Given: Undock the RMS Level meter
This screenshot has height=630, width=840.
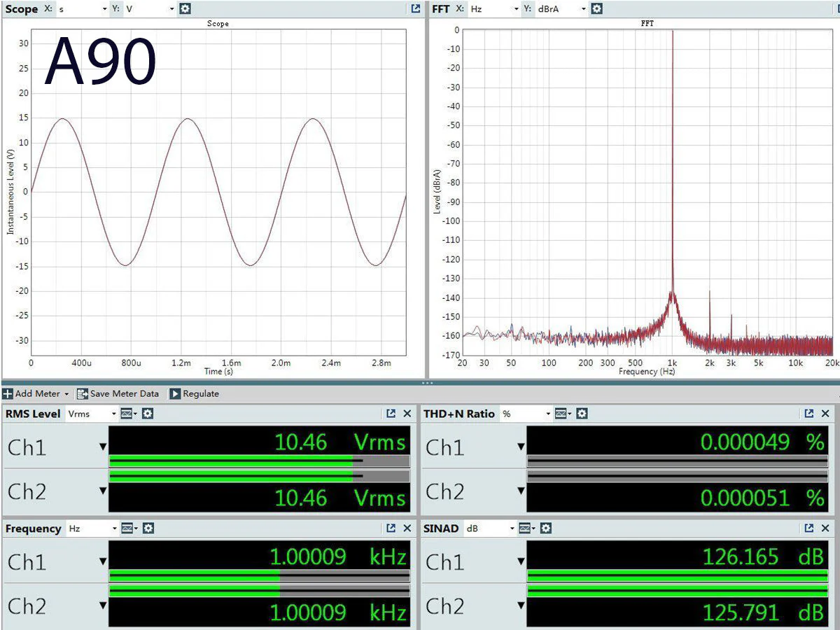Looking at the screenshot, I should [x=391, y=414].
